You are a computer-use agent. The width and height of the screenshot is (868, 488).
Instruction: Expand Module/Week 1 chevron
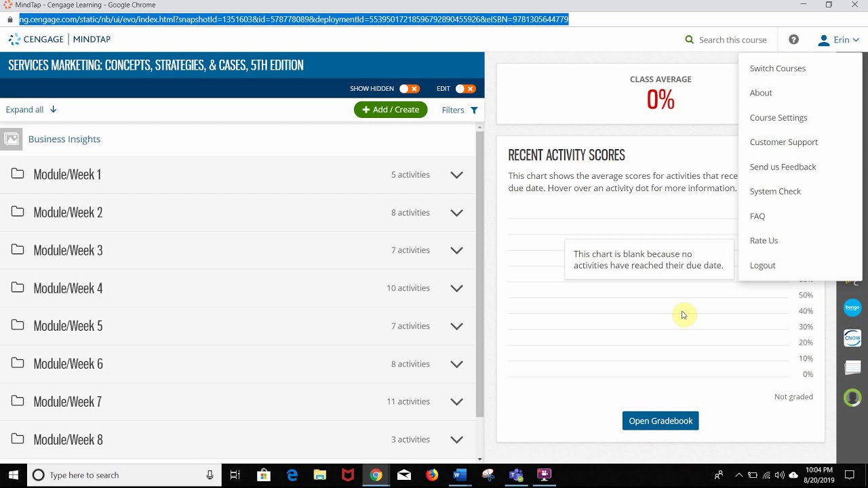tap(457, 175)
